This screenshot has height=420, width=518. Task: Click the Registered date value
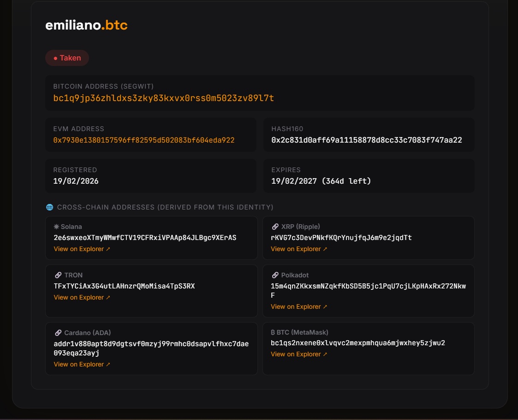76,181
